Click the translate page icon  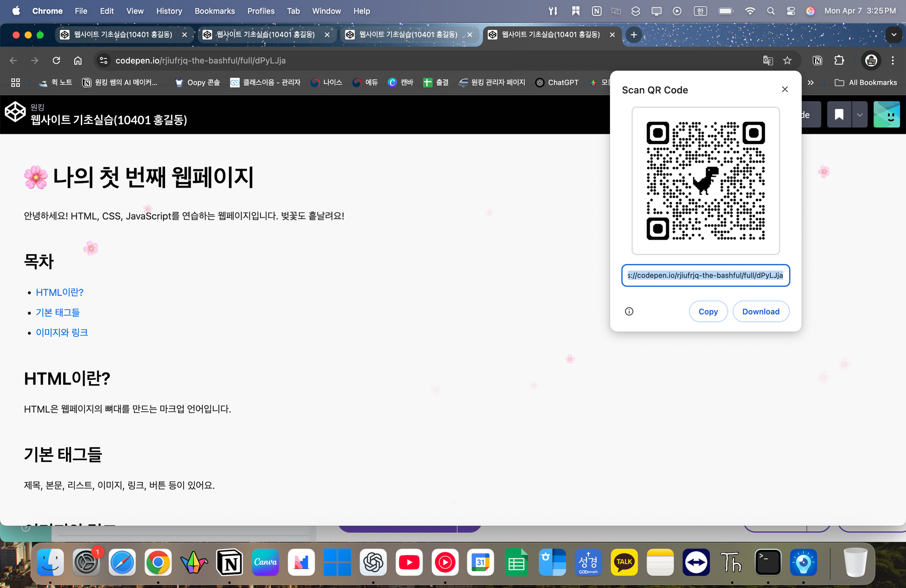[768, 61]
